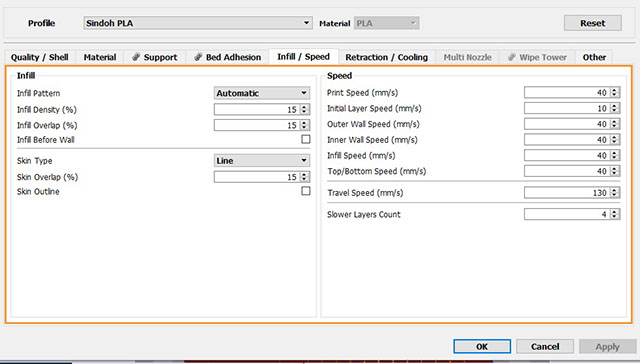Click the Wipe Tower tab
640x364 pixels.
pyautogui.click(x=537, y=57)
